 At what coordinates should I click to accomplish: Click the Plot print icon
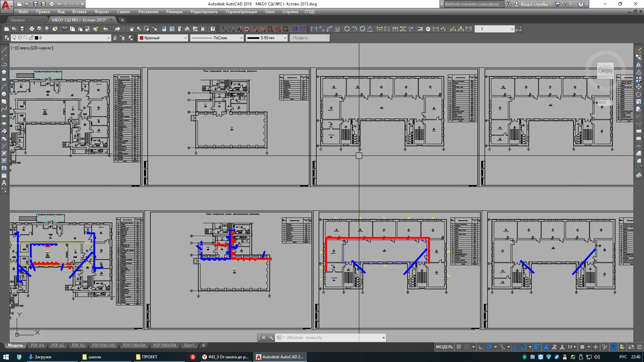[x=32, y=29]
